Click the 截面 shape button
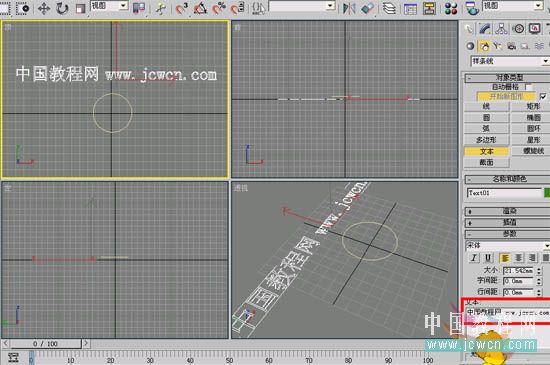 (486, 162)
